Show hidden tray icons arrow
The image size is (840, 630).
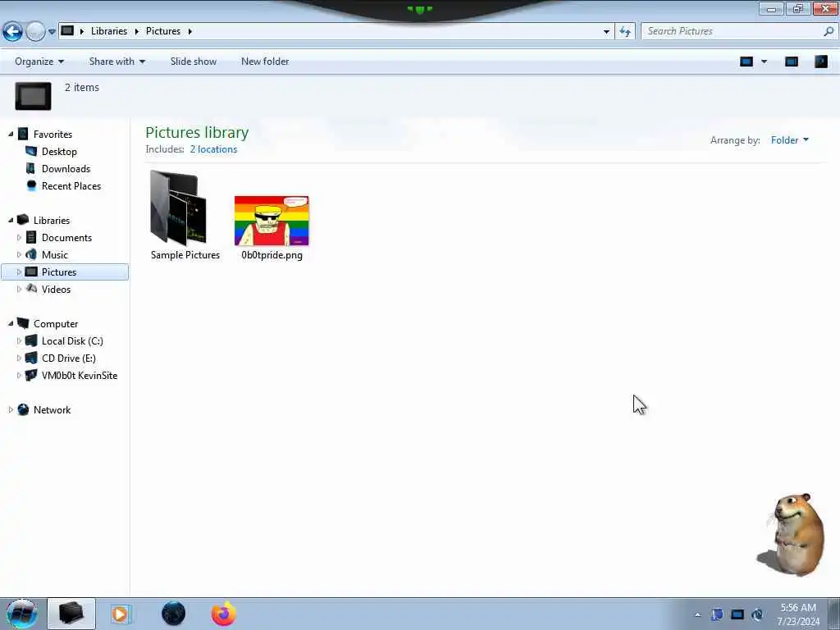[x=697, y=615]
